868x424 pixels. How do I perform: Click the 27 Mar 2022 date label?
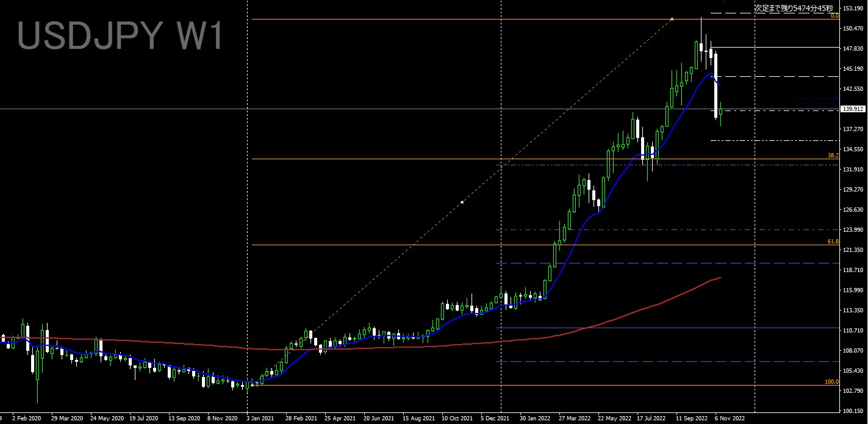coord(575,419)
